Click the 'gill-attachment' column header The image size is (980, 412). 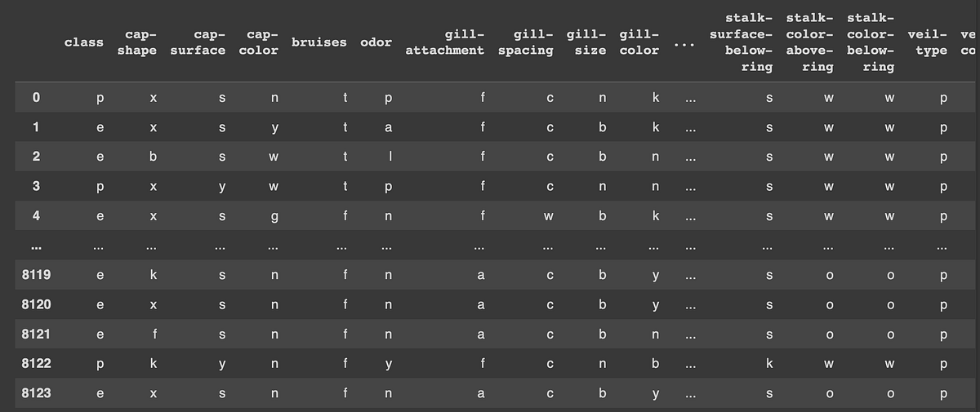pyautogui.click(x=445, y=42)
